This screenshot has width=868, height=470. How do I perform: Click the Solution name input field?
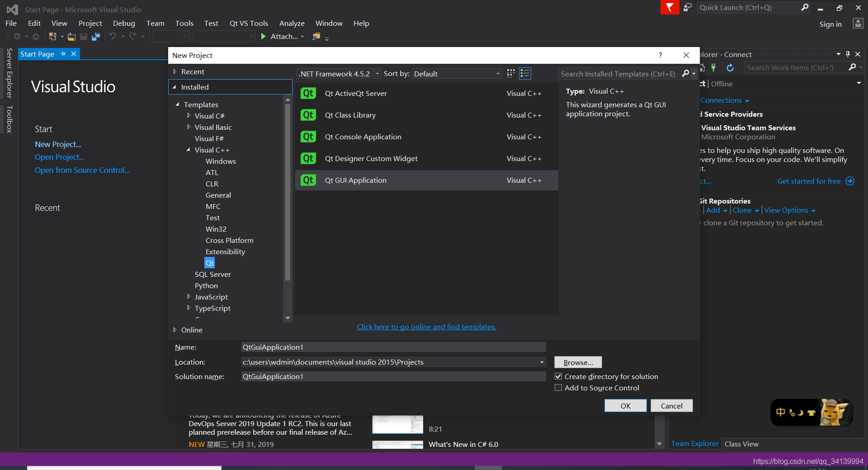394,376
